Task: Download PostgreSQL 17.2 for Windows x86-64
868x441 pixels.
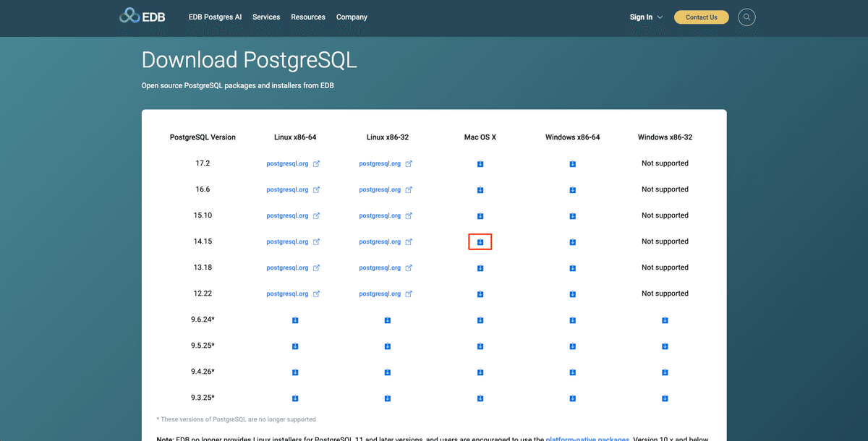Action: (573, 164)
